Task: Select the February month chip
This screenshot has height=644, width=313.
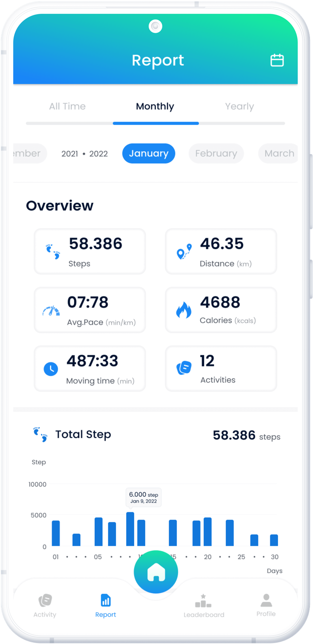Action: (x=216, y=153)
